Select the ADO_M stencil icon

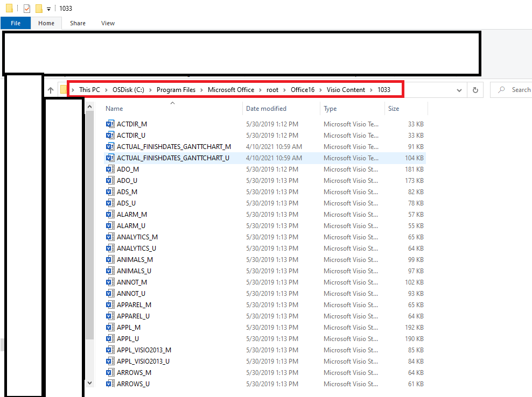pyautogui.click(x=110, y=169)
